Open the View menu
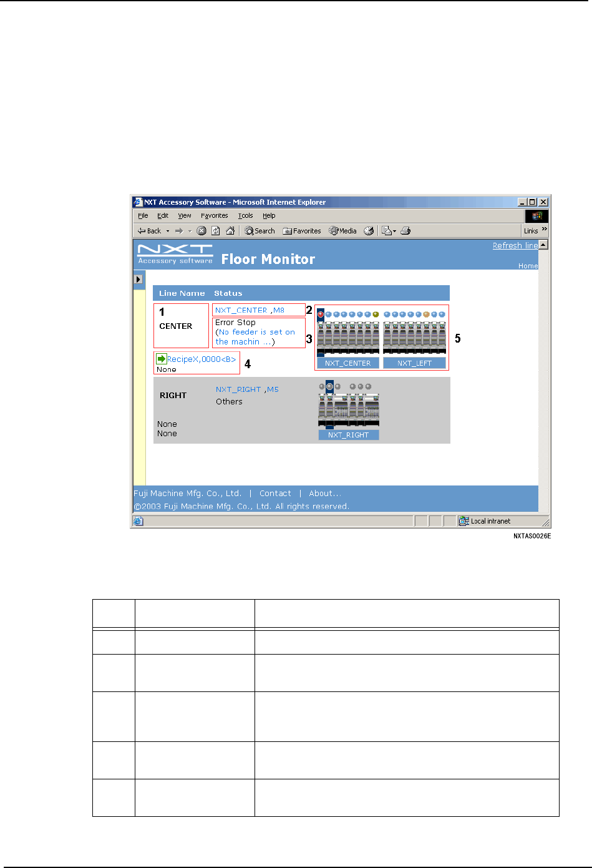The image size is (592, 868). coord(185,215)
